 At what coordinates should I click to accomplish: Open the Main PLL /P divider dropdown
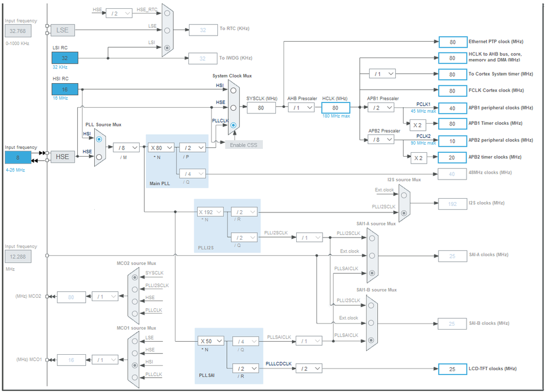[193, 147]
